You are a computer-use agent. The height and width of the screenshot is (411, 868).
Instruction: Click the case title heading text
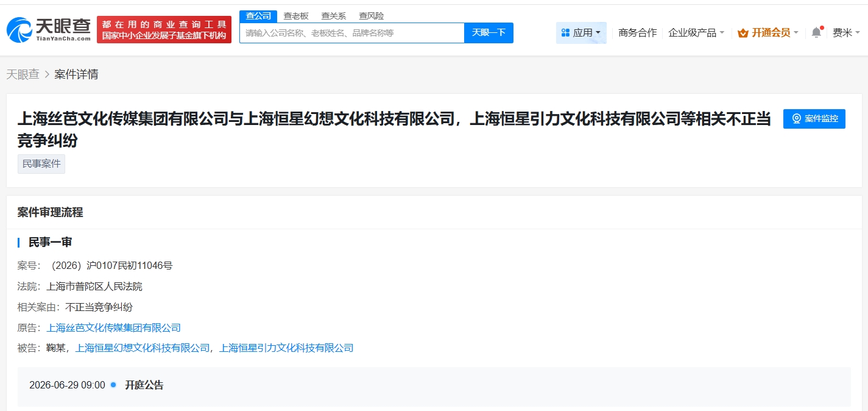tap(394, 129)
